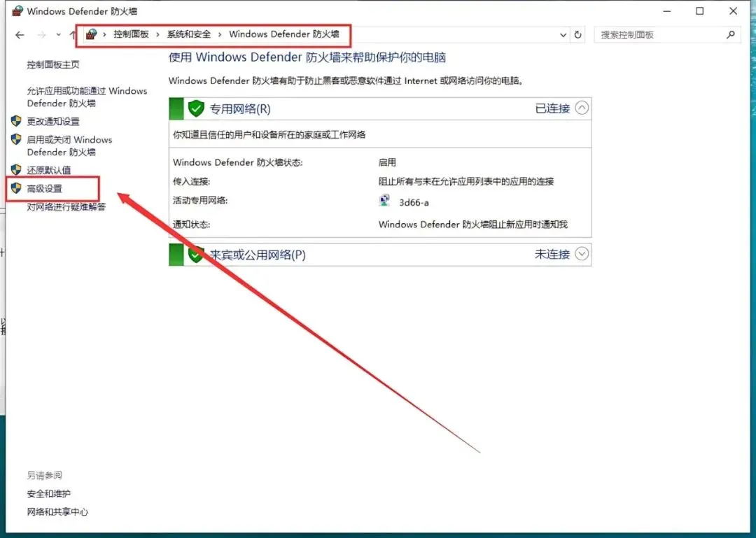Click shield icon beside 启用或关闭 Windows Defender 防火墙
The image size is (756, 538).
click(x=16, y=140)
